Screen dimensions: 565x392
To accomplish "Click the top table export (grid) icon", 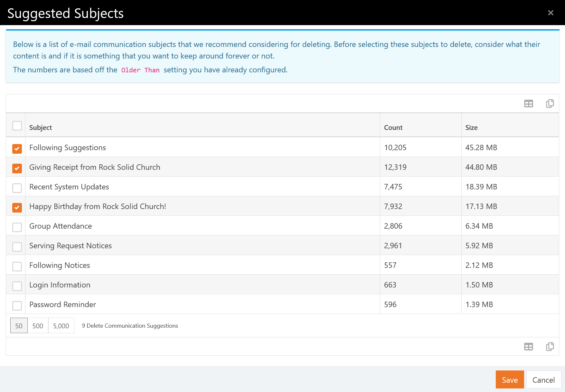I will click(528, 104).
